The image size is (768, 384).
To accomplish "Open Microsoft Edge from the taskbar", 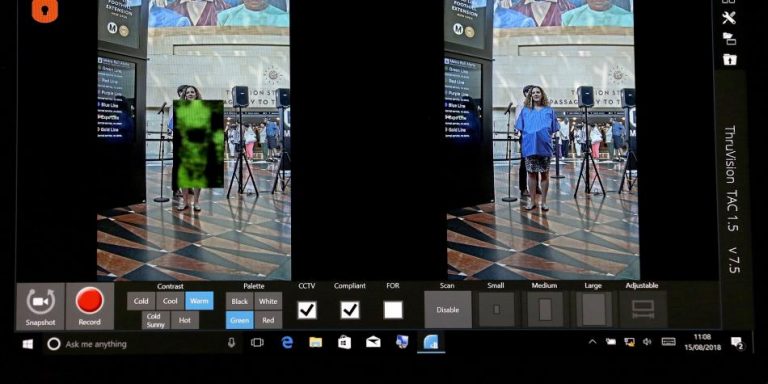I will [287, 342].
